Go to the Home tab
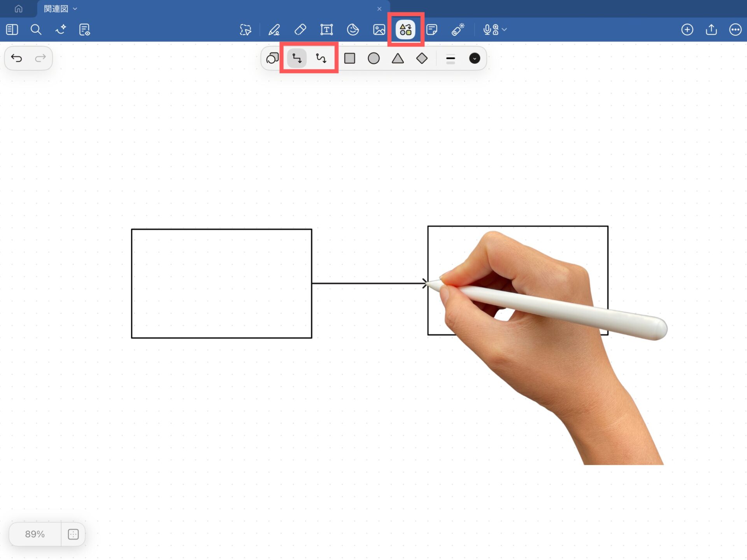The image size is (747, 560). pos(18,9)
